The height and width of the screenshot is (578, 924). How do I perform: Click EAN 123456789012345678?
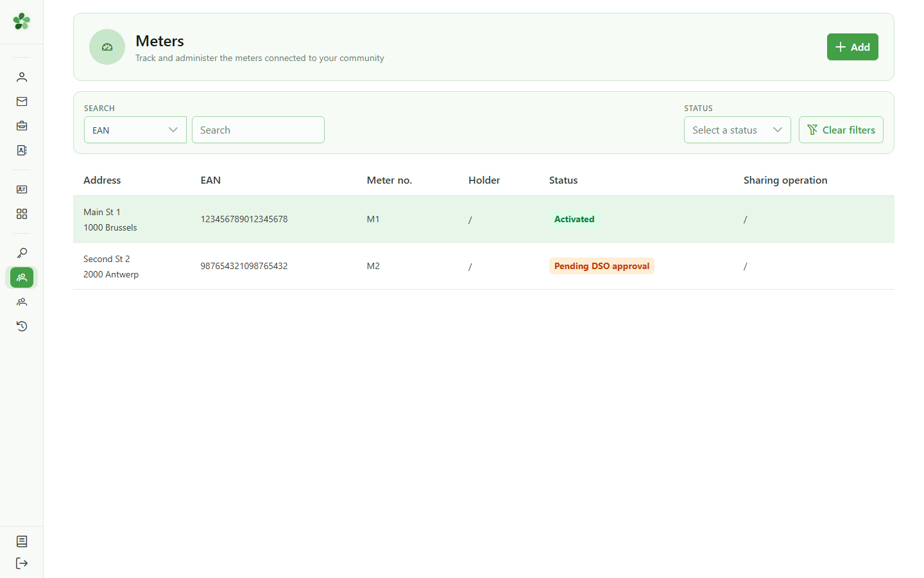tap(244, 219)
